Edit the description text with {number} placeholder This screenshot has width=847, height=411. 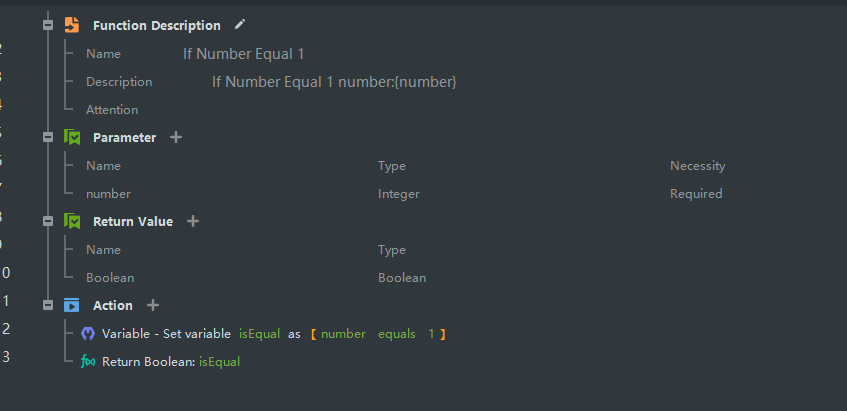pos(334,81)
